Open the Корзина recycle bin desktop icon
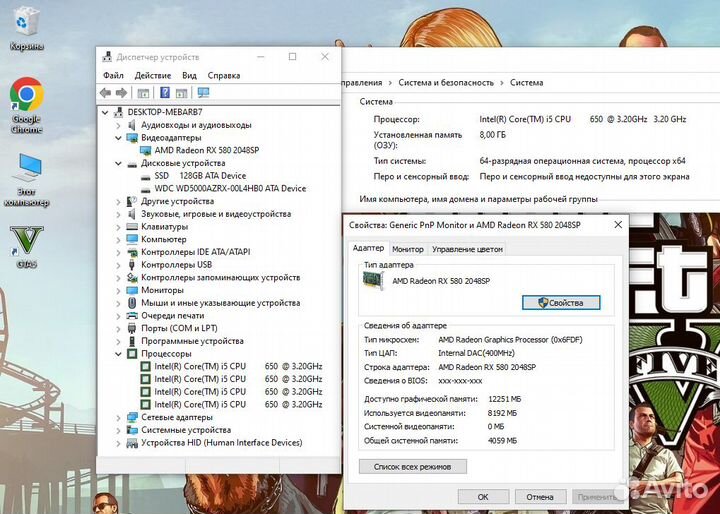The width and height of the screenshot is (720, 514). [26, 28]
